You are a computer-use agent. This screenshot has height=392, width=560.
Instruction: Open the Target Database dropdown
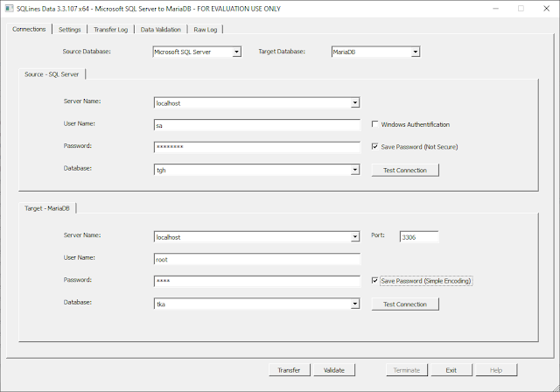(x=415, y=52)
